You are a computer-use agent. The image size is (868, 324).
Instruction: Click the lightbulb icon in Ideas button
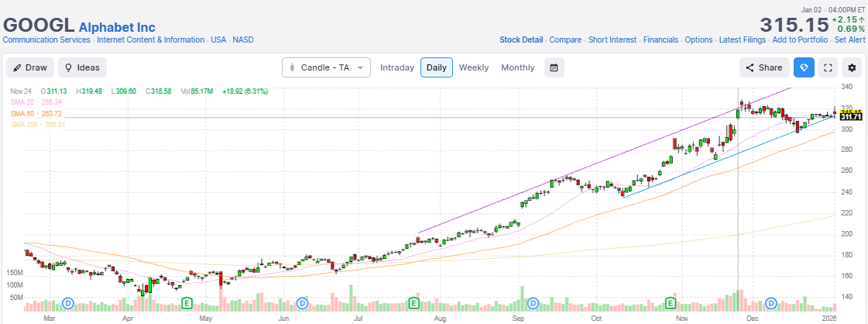[x=69, y=67]
